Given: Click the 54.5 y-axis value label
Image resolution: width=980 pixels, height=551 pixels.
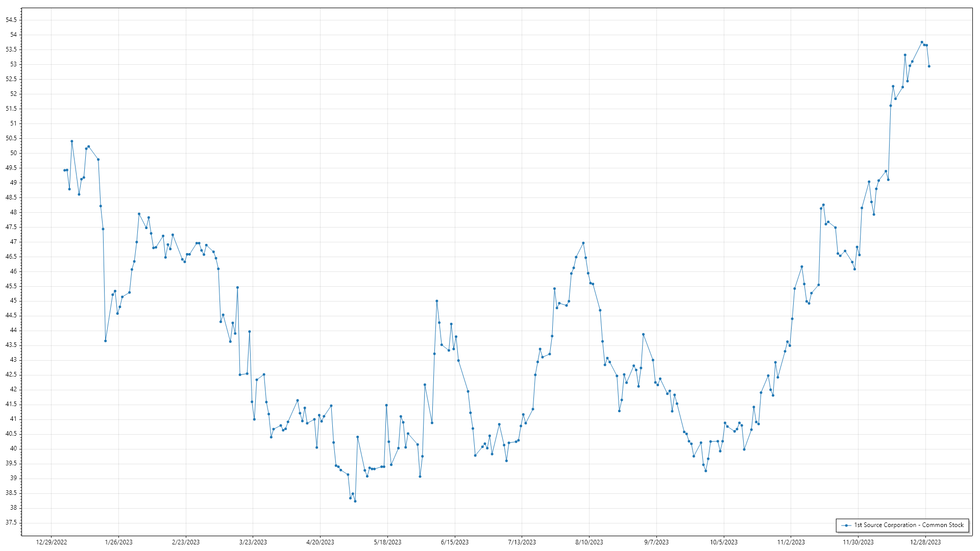Looking at the screenshot, I should (11, 20).
